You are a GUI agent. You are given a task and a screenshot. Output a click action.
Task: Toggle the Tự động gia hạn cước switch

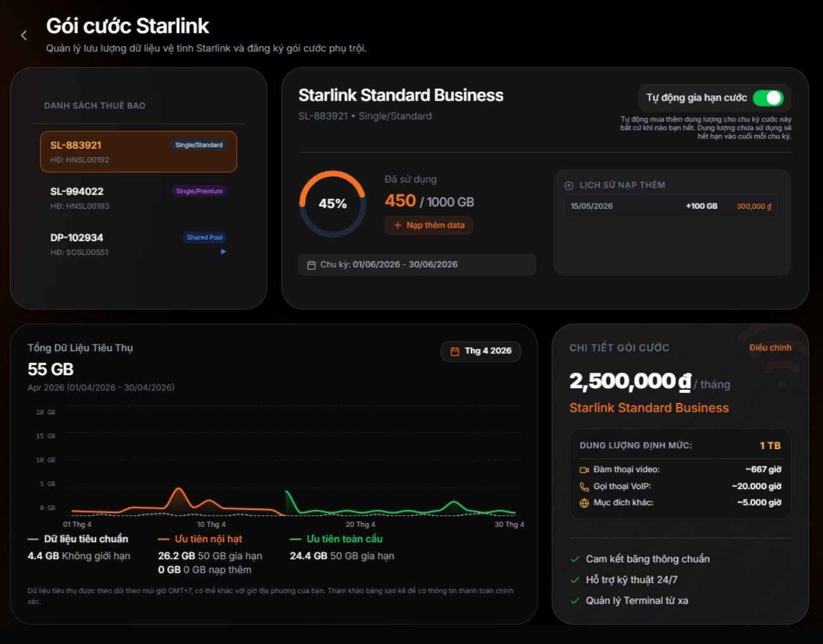[x=768, y=98]
